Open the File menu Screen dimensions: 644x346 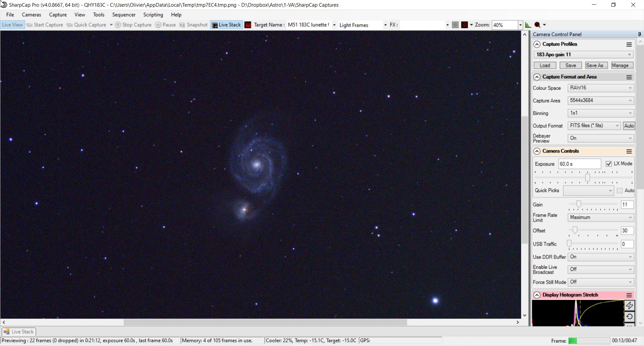(10, 15)
